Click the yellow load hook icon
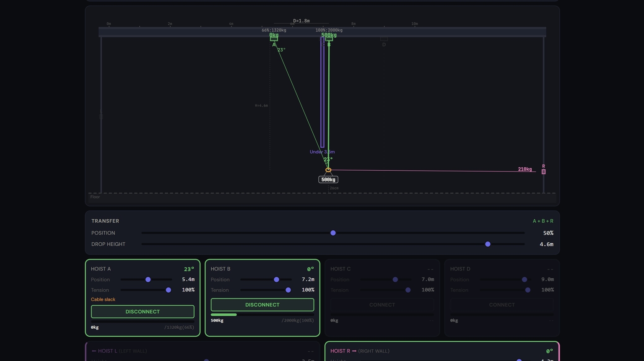 coord(328,169)
